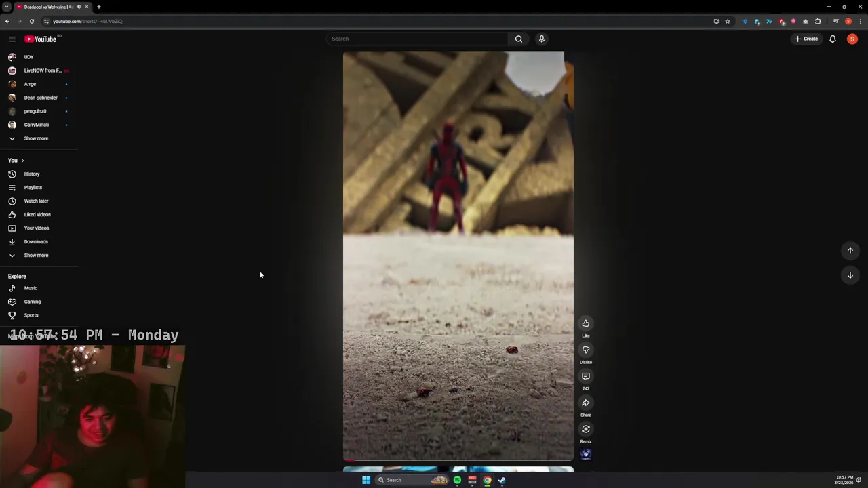Click the address bar URL
The image size is (868, 488).
[87, 21]
